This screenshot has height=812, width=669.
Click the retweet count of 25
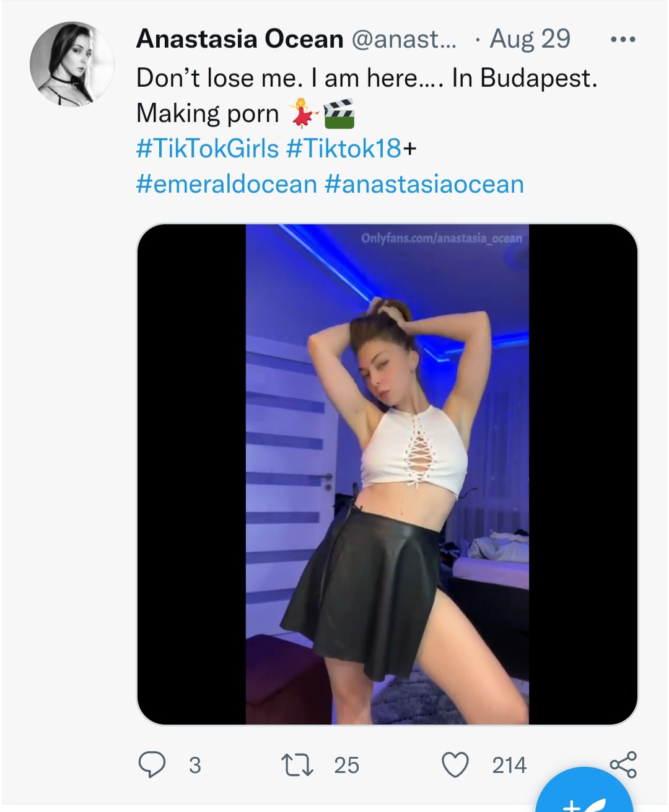point(346,766)
